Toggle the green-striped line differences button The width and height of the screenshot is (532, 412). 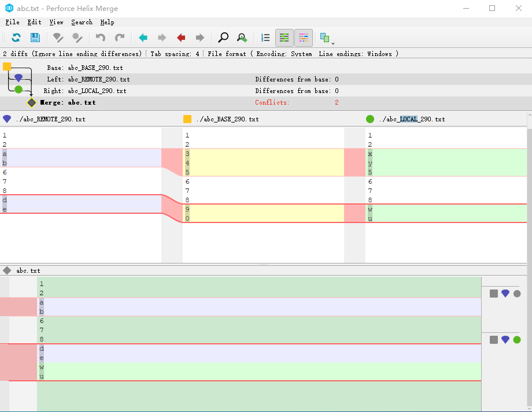(x=284, y=38)
